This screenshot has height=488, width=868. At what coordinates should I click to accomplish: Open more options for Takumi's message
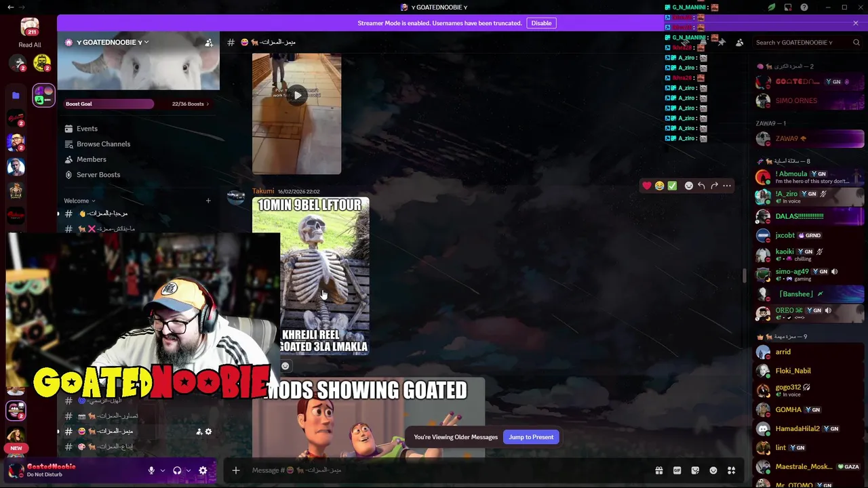click(727, 186)
